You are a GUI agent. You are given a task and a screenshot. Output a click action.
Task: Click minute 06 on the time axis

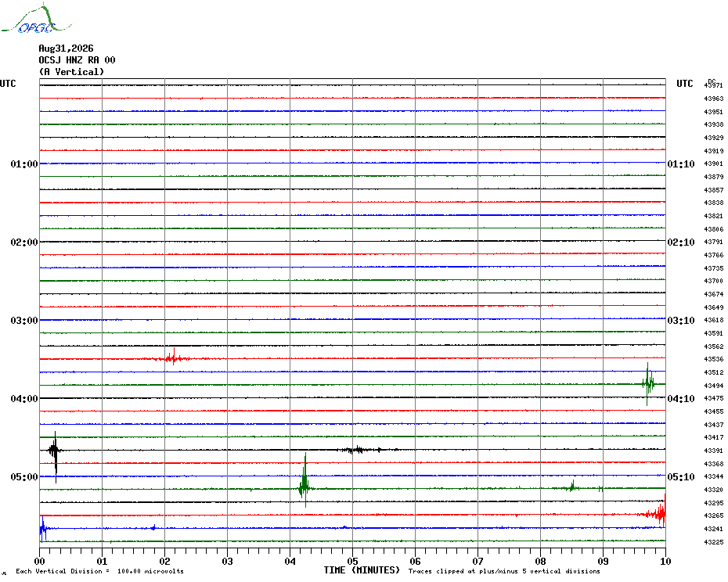416,561
